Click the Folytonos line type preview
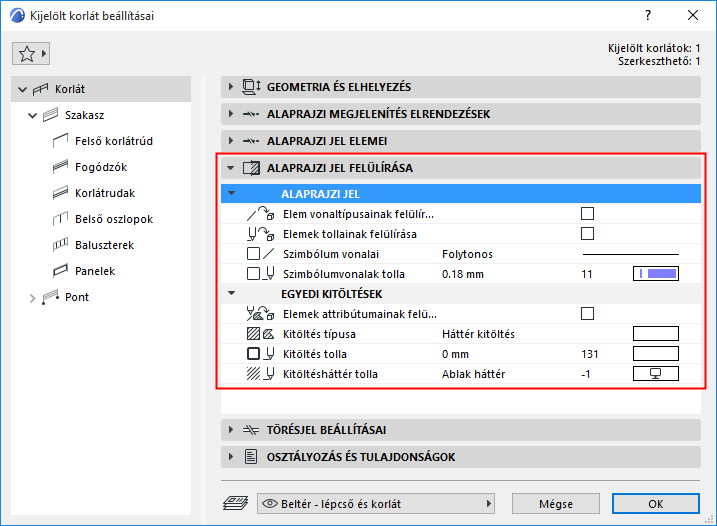 point(631,254)
